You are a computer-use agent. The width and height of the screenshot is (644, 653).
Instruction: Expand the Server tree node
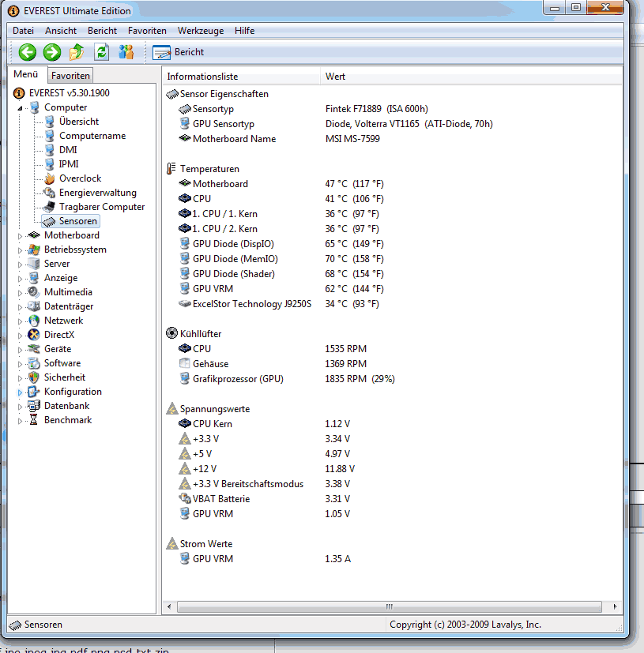[x=20, y=265]
